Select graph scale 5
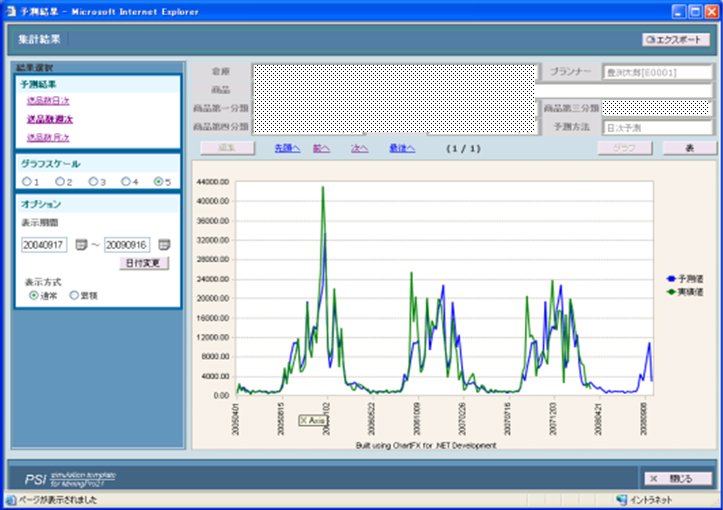 click(x=159, y=181)
